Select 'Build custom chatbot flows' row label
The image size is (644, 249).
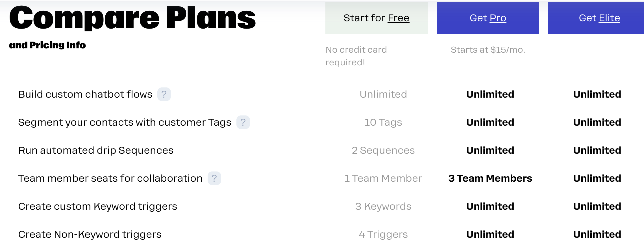tap(85, 94)
